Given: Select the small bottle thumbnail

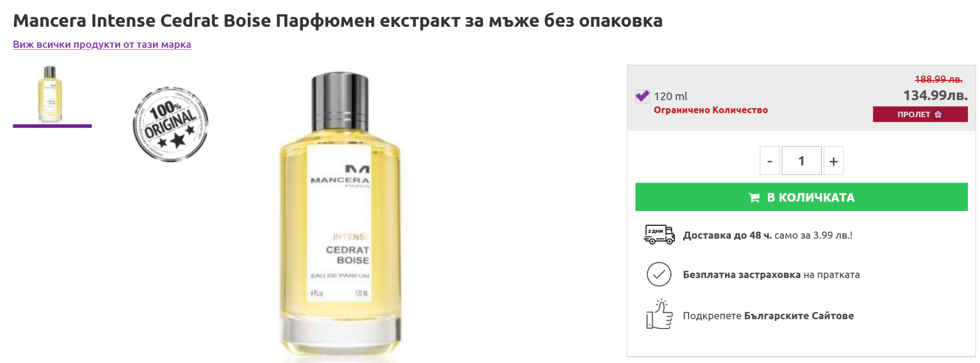Looking at the screenshot, I should tap(50, 94).
